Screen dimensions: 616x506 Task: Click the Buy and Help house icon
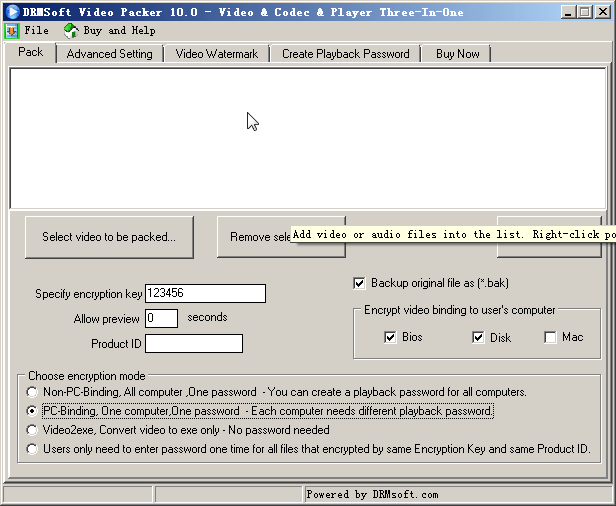[x=71, y=31]
